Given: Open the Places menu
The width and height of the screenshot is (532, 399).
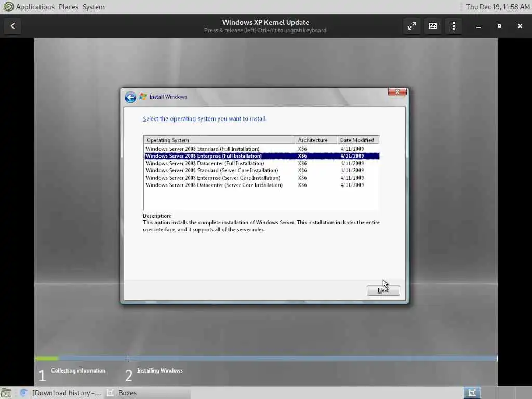Looking at the screenshot, I should 68,7.
